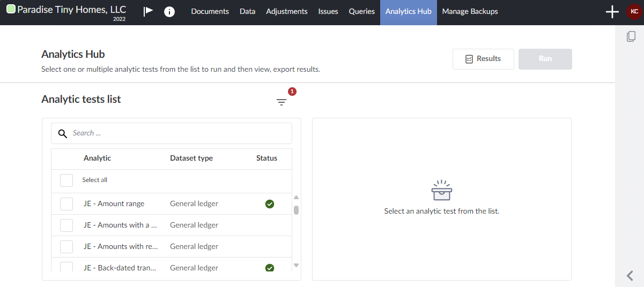The width and height of the screenshot is (644, 287).
Task: Open the Documents tab
Action: [210, 12]
